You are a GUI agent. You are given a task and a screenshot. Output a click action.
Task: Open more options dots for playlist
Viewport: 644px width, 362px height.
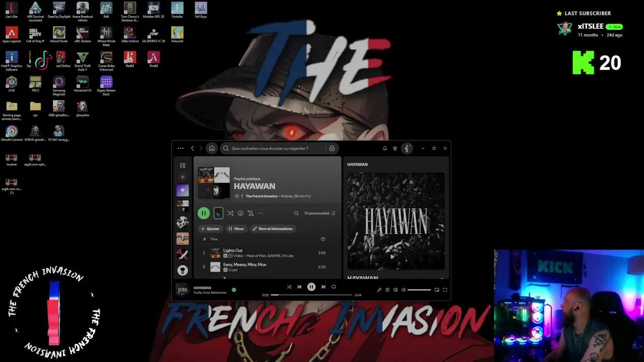click(x=261, y=213)
